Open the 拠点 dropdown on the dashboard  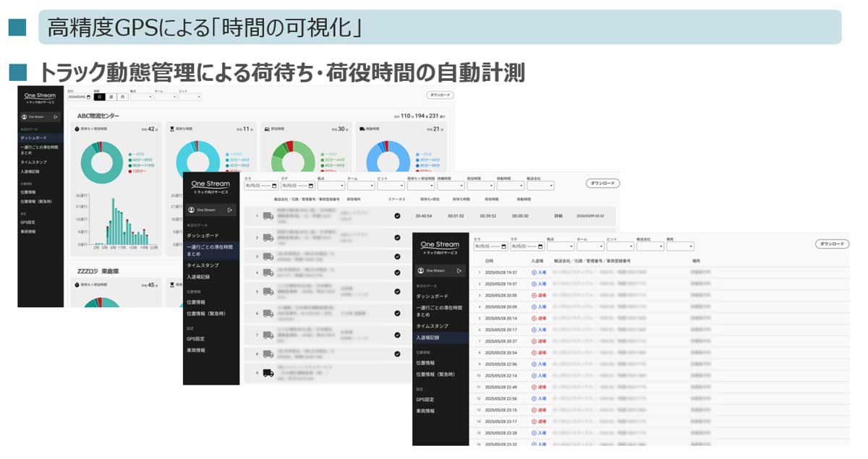141,97
